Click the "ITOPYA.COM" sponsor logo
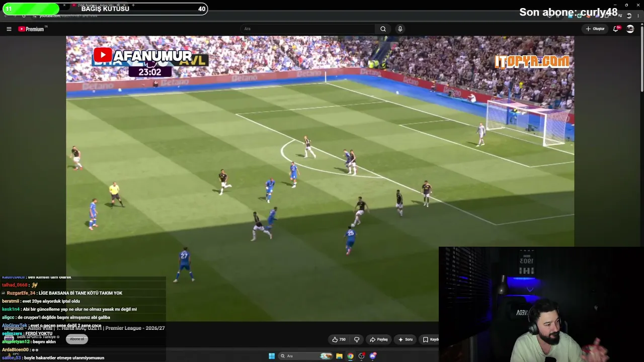 point(532,61)
